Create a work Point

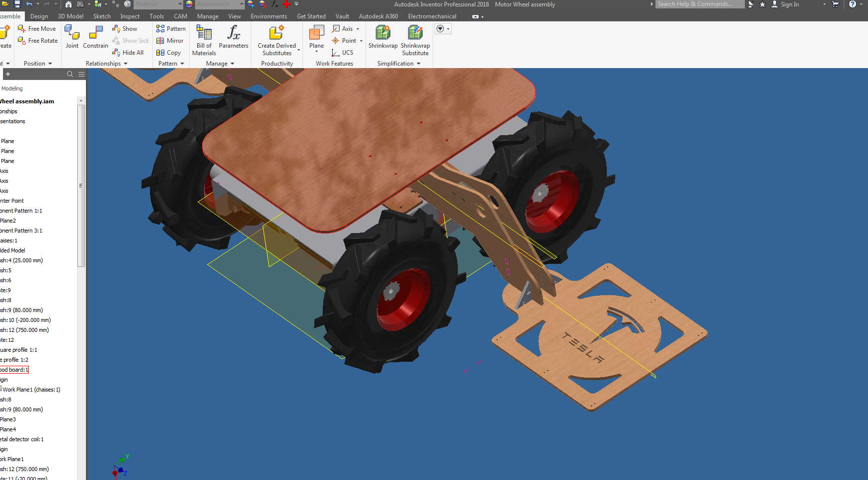[x=344, y=41]
